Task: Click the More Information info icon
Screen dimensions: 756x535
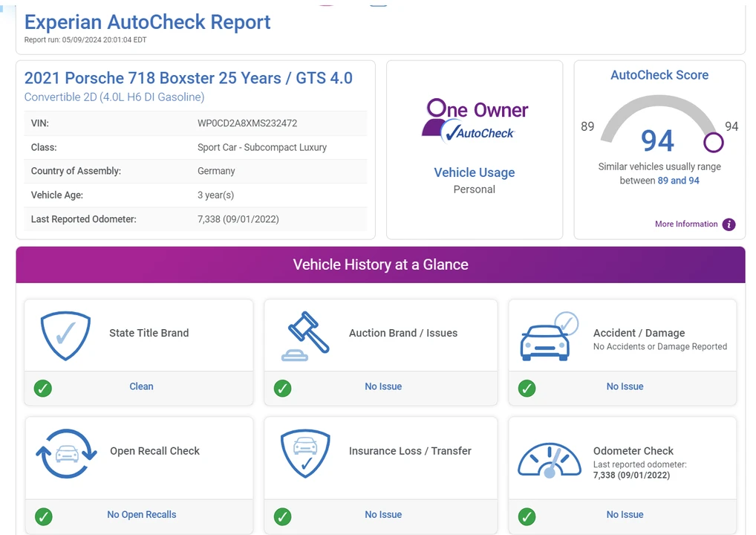Action: (729, 224)
